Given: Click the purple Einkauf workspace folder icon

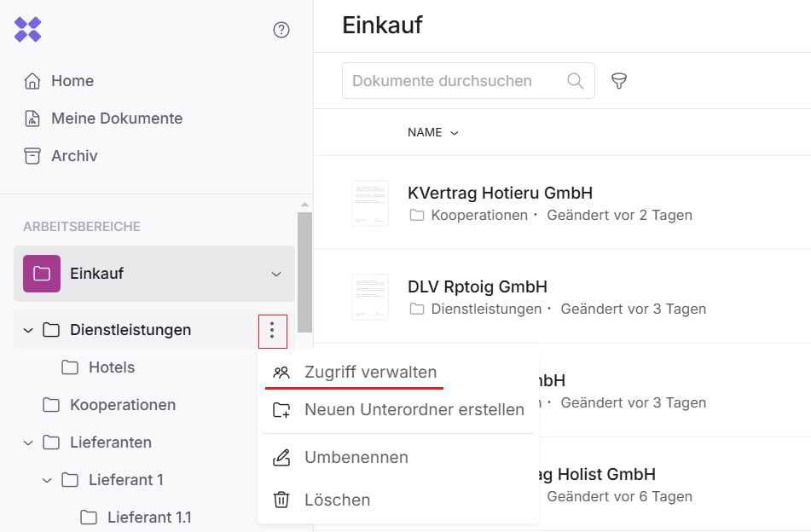Looking at the screenshot, I should pyautogui.click(x=42, y=274).
